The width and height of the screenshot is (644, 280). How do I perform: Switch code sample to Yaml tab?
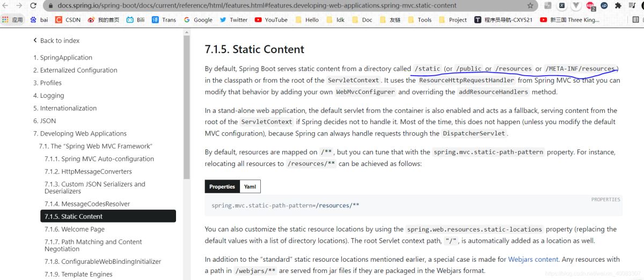(x=250, y=186)
